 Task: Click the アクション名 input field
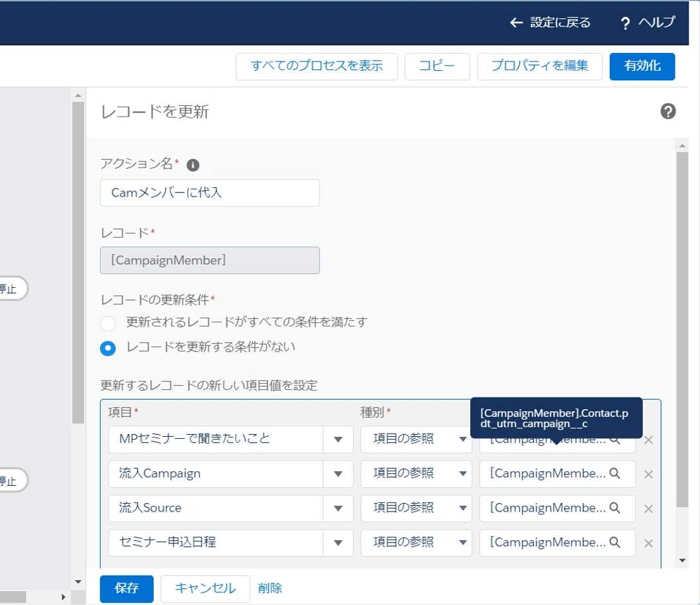click(210, 193)
